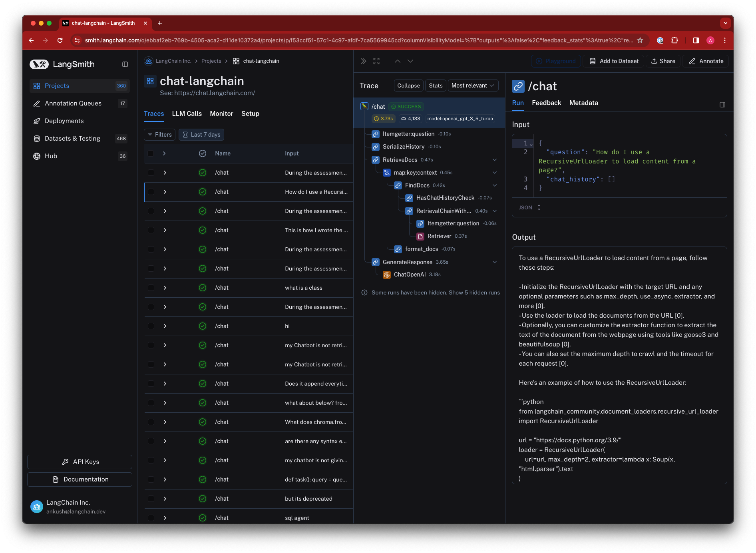Fold JSON line 1 in Input editor
This screenshot has width=756, height=553.
tap(531, 144)
